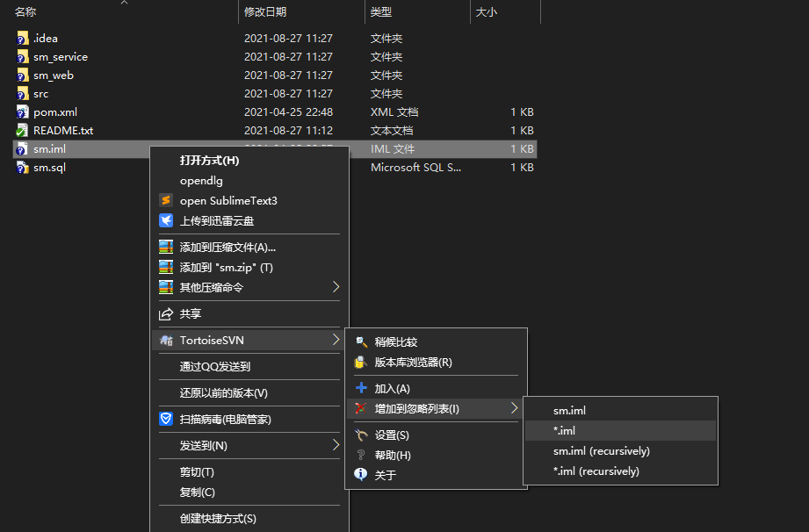Click the wrench icon beside 设置(S)
This screenshot has width=809, height=532.
[x=361, y=435]
